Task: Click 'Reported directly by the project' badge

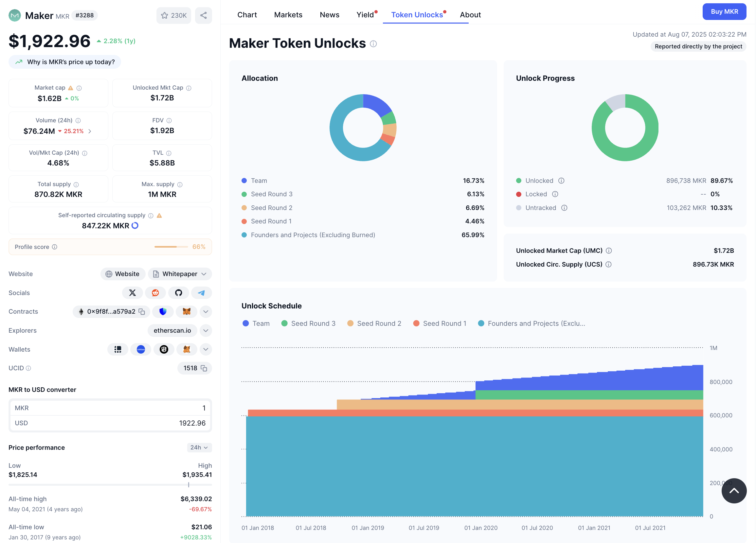Action: (698, 46)
